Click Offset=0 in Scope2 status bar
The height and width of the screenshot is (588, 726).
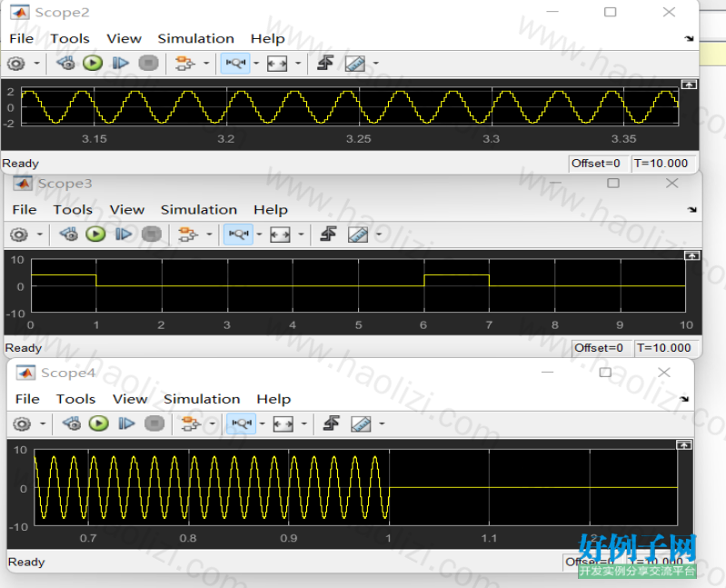[x=598, y=164]
